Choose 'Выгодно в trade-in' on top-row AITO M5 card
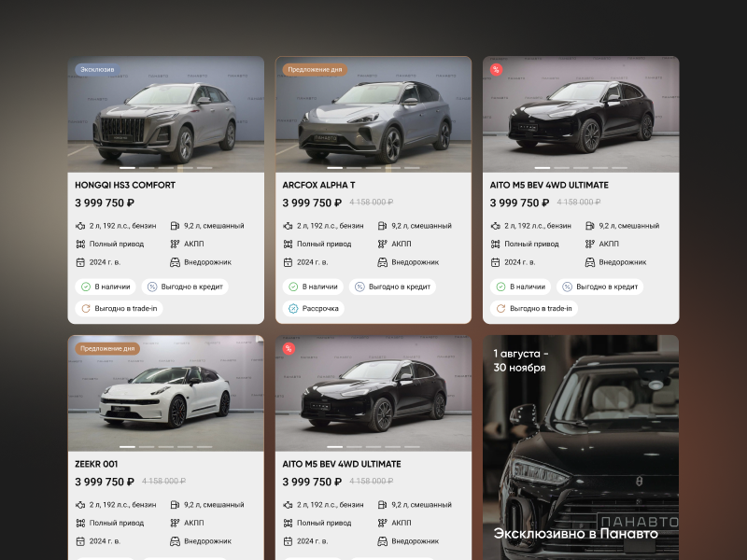Screen dimensions: 747x560 [x=534, y=309]
